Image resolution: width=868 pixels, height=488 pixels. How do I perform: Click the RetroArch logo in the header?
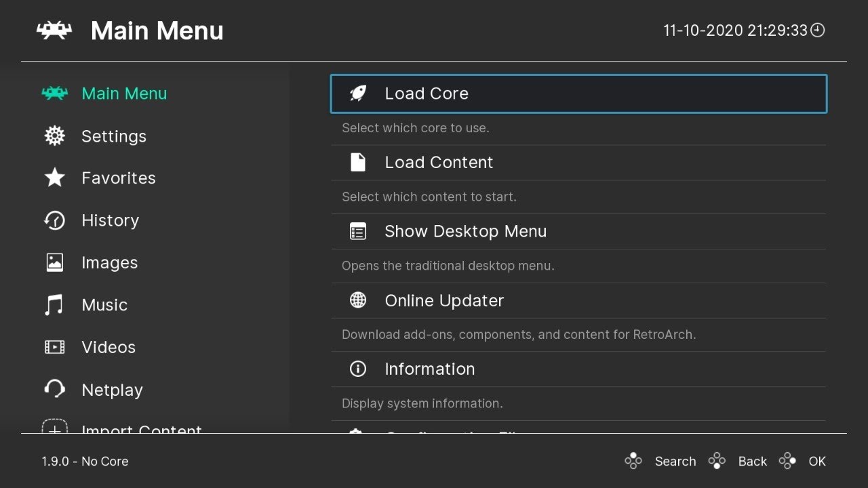point(54,30)
